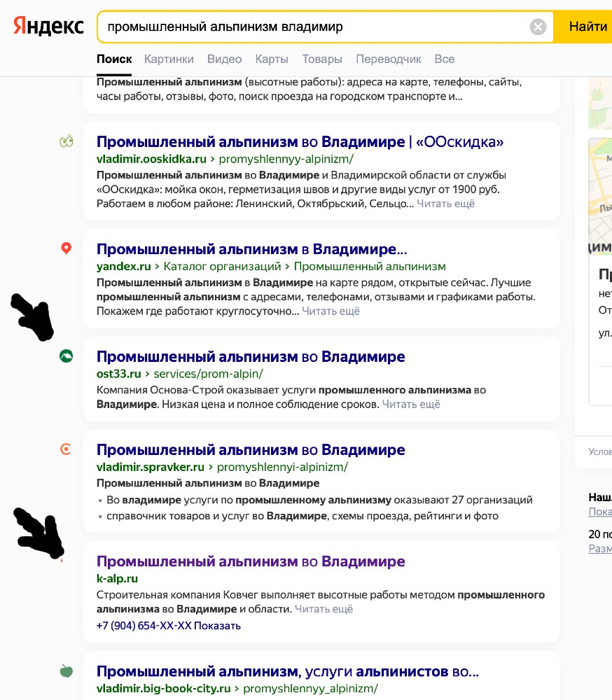Open the yandex.ru domain link
The height and width of the screenshot is (700, 612).
click(x=124, y=267)
